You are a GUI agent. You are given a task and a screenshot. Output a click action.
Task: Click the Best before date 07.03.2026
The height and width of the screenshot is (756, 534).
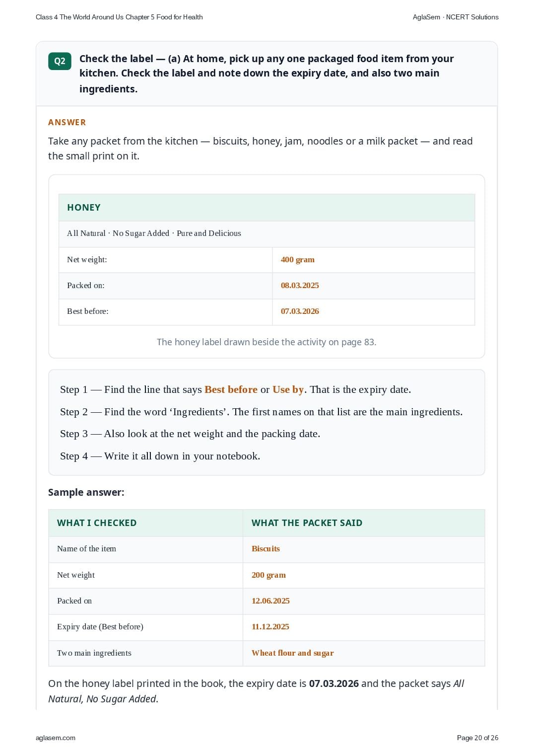pos(300,311)
